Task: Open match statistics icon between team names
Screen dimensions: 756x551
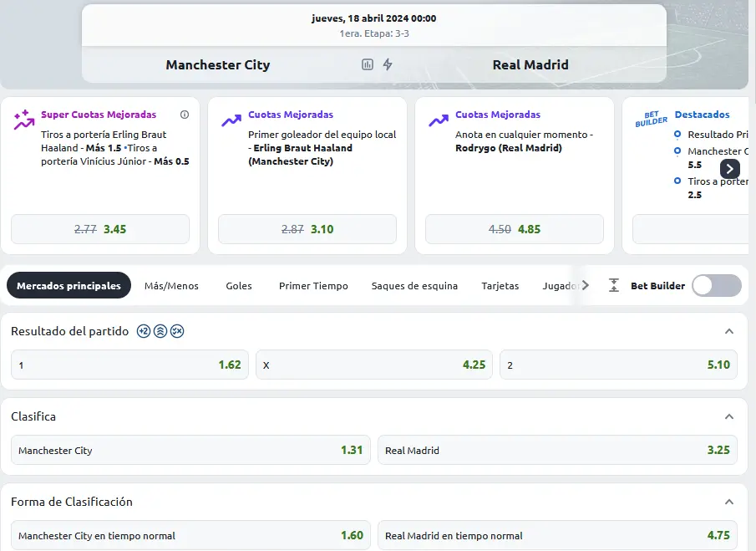Action: [x=368, y=64]
